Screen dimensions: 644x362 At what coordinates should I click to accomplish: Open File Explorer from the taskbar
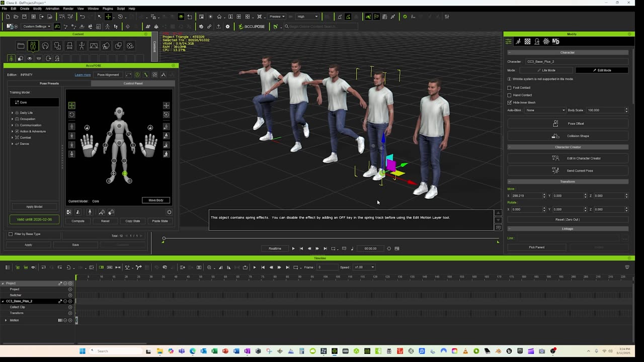tap(159, 351)
